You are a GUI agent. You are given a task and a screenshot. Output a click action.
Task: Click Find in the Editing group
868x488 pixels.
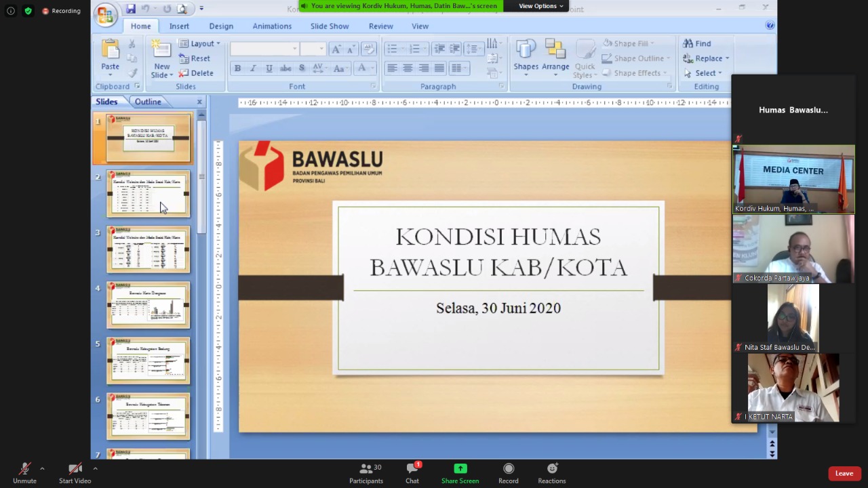coord(703,43)
